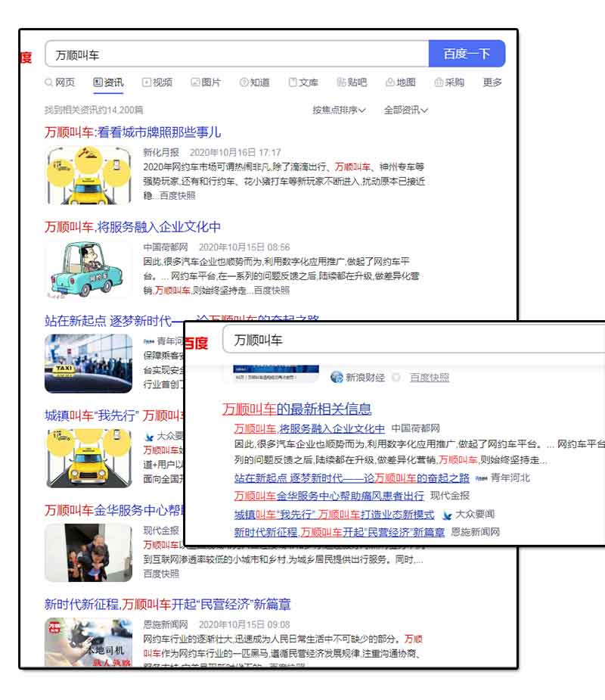Click the 文库 document icon
605x700 pixels.
(x=292, y=82)
